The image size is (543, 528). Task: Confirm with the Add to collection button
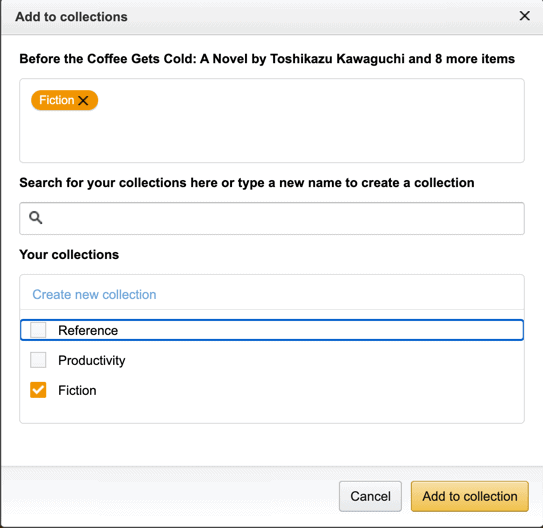point(470,496)
